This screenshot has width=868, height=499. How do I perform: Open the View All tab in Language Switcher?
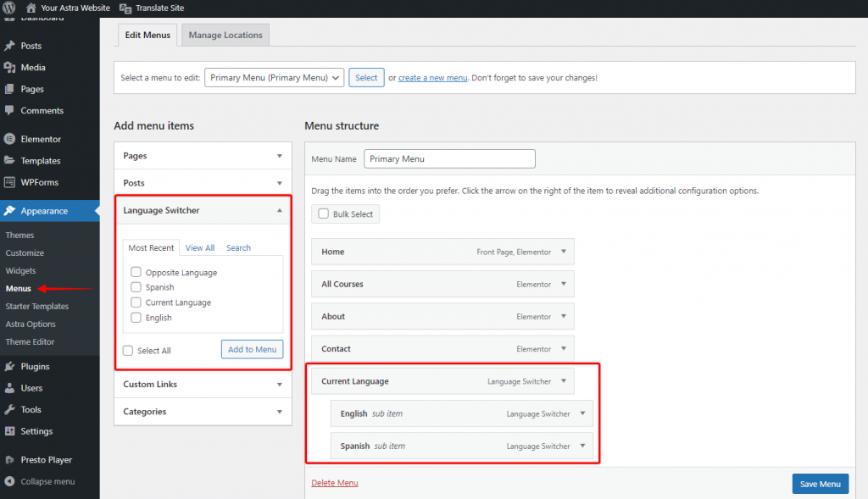199,247
